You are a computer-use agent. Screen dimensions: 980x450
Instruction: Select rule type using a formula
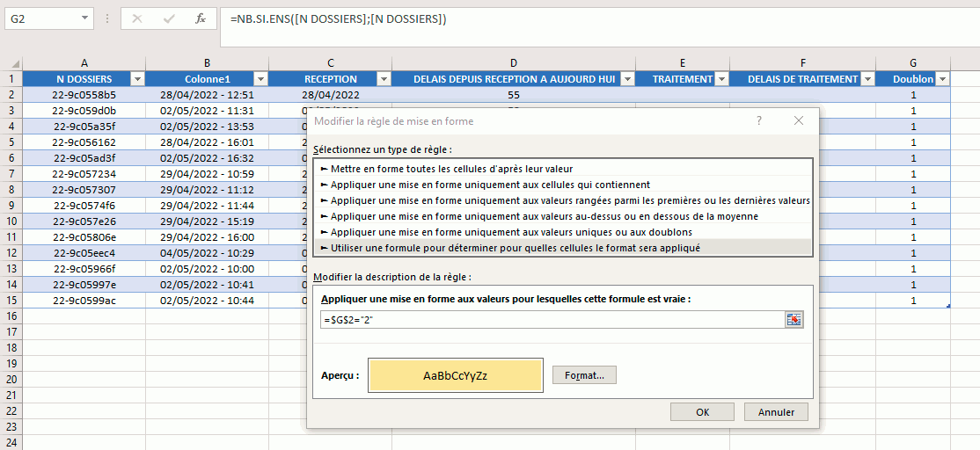coord(516,248)
